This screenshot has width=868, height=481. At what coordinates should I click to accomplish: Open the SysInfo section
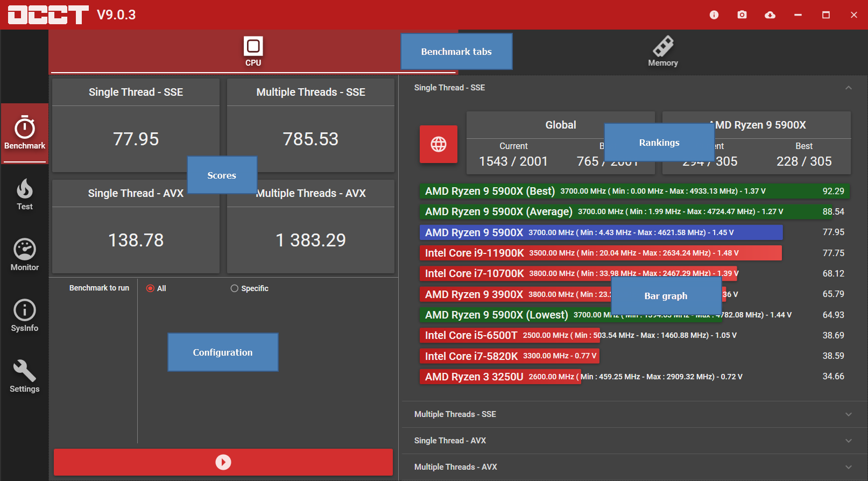pos(25,316)
